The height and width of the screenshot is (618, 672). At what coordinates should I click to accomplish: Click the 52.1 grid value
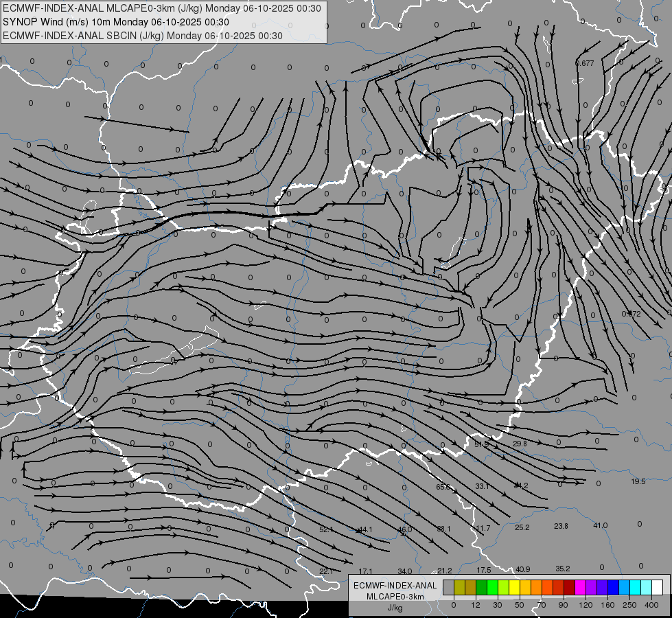(x=327, y=529)
